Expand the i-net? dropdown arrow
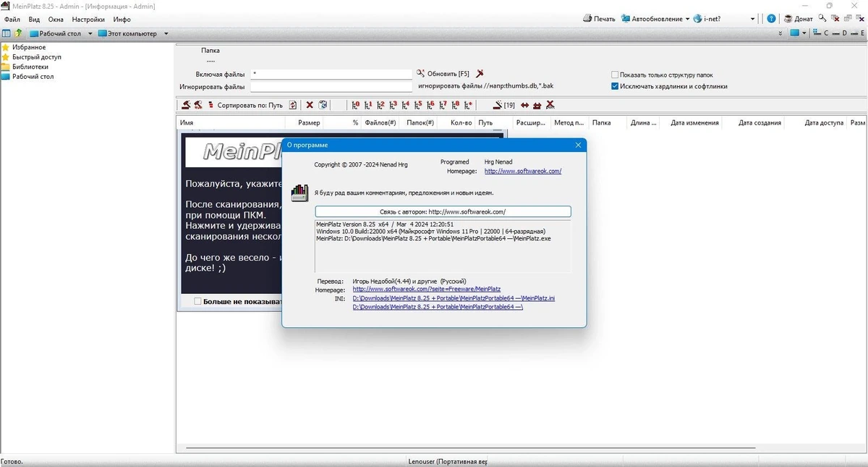This screenshot has height=467, width=868. pos(752,19)
